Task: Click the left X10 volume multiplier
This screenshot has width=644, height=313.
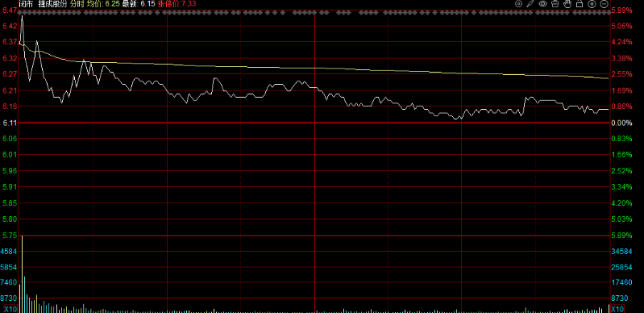Action: pyautogui.click(x=10, y=309)
